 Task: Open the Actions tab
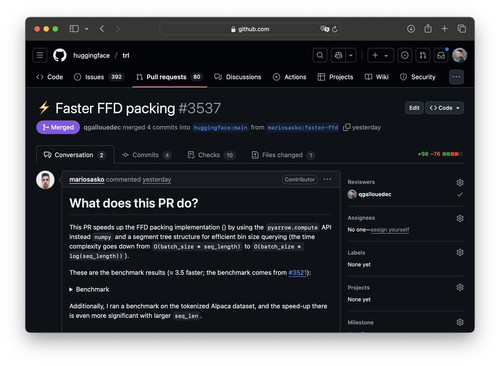[289, 77]
